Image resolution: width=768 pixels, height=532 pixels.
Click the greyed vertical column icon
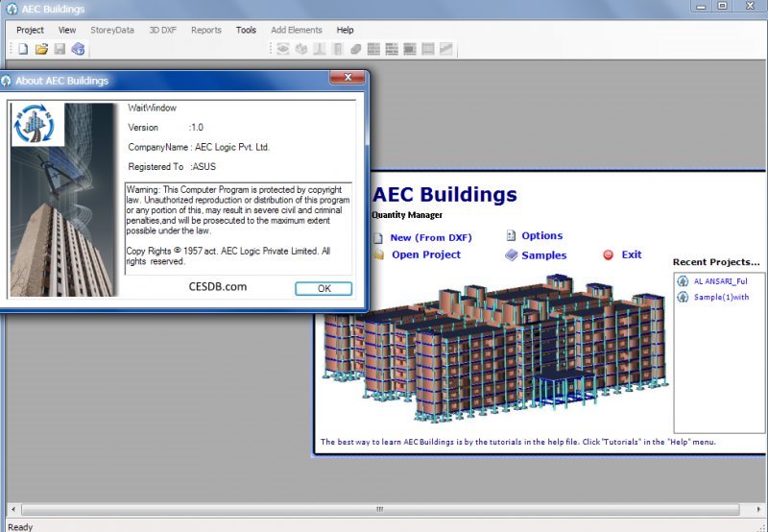point(337,49)
